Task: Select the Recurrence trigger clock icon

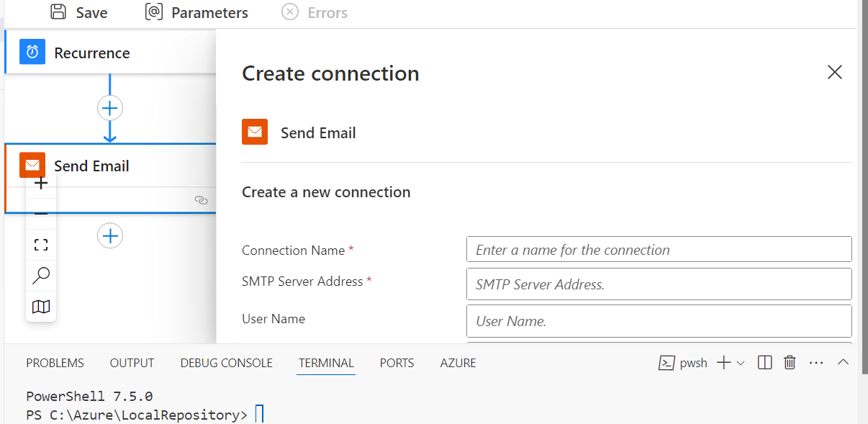Action: pos(32,52)
